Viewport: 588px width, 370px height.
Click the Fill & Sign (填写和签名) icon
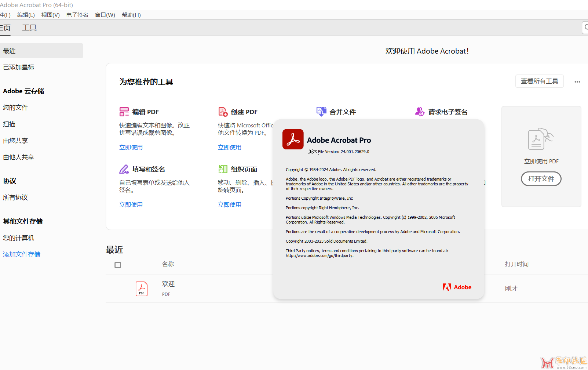pos(124,169)
